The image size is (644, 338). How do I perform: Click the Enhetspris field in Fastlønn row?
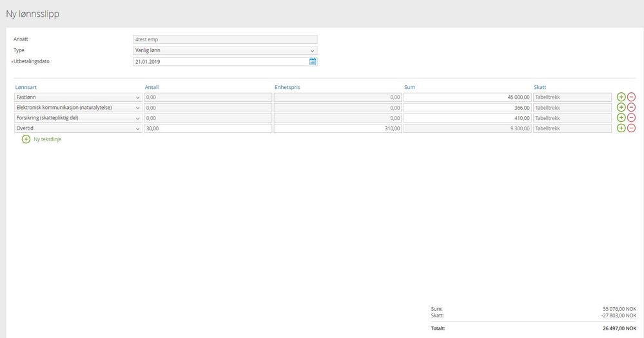[338, 97]
